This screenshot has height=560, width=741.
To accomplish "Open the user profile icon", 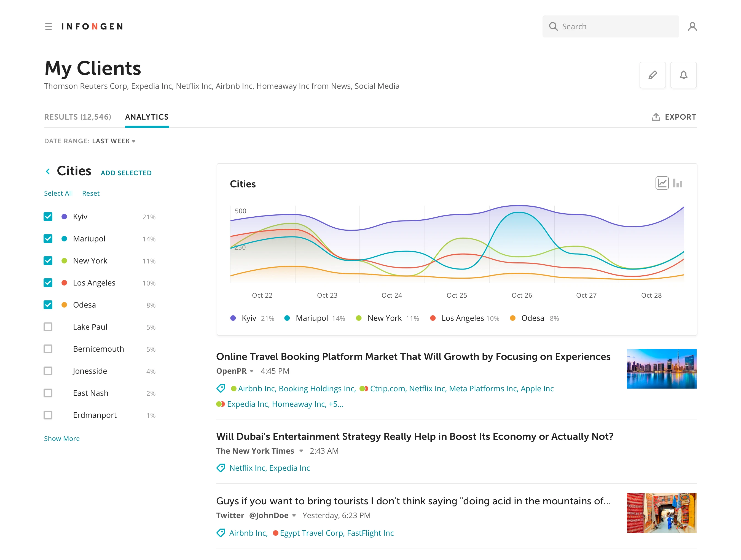I will [692, 26].
